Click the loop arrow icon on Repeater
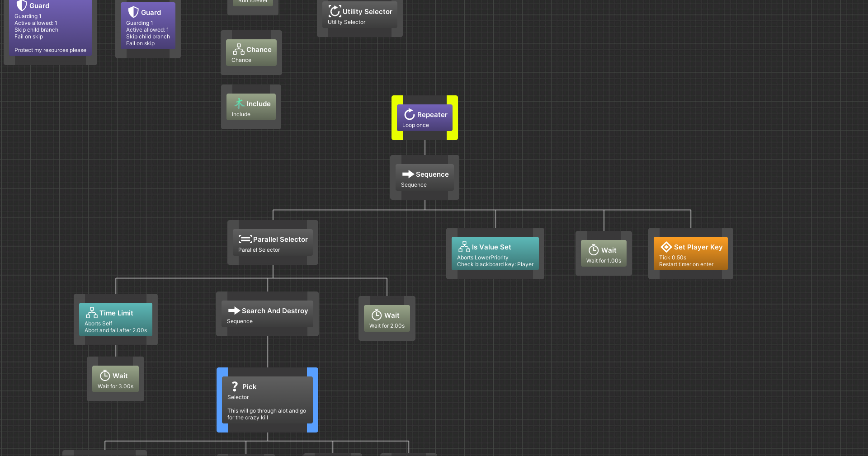 click(x=410, y=114)
